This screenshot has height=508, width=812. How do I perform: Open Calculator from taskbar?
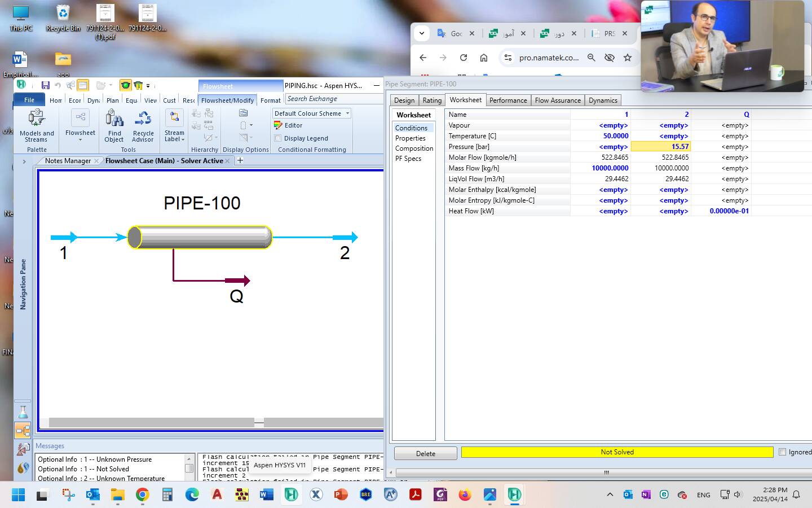tap(167, 495)
